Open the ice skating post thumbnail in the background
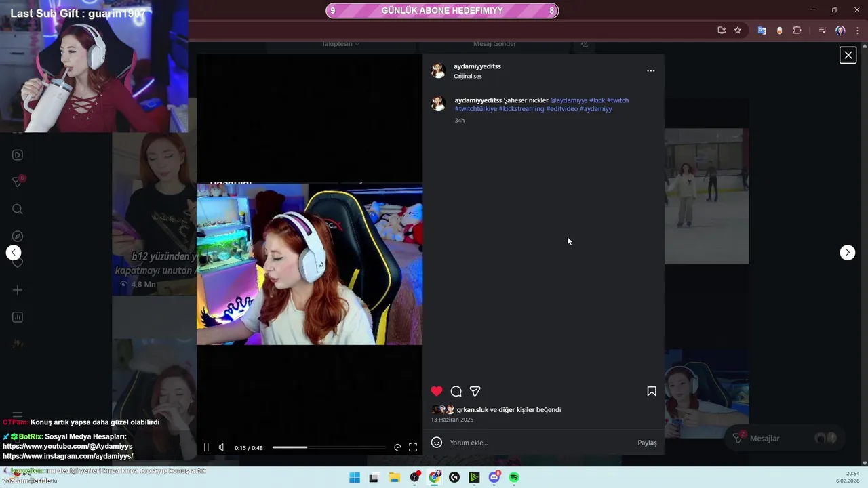 coord(707,196)
